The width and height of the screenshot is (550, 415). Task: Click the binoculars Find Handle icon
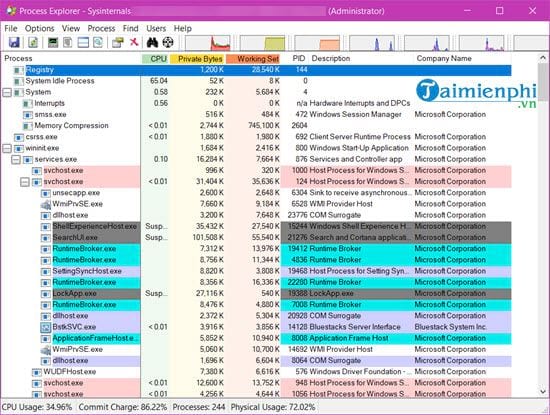[x=152, y=42]
